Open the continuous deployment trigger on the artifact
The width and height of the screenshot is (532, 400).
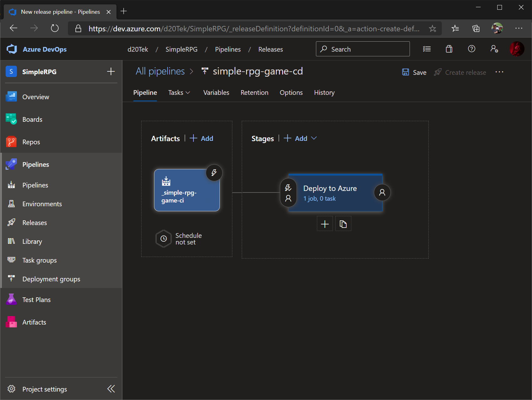click(x=214, y=172)
